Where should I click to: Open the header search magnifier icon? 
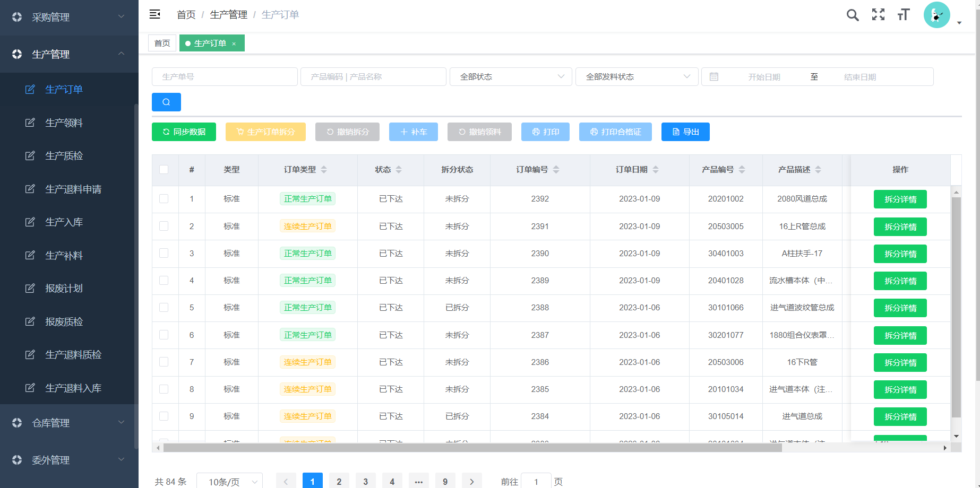click(852, 15)
